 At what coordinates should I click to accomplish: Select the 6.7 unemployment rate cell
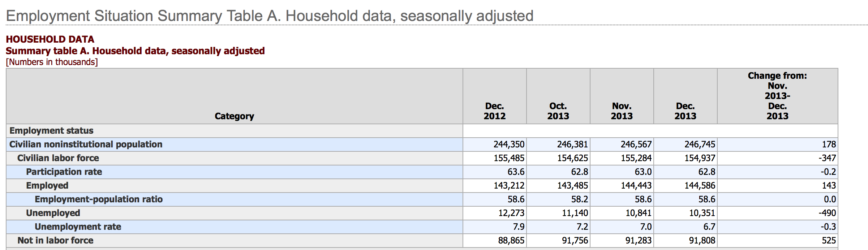coord(709,227)
